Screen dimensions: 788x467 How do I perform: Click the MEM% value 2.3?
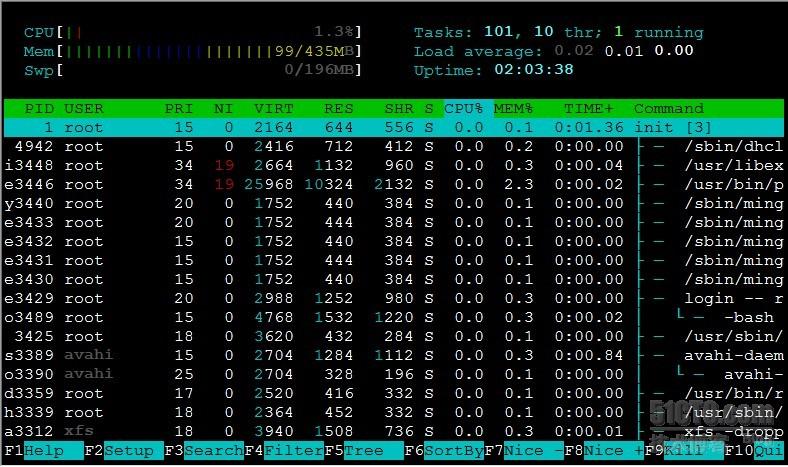(519, 184)
